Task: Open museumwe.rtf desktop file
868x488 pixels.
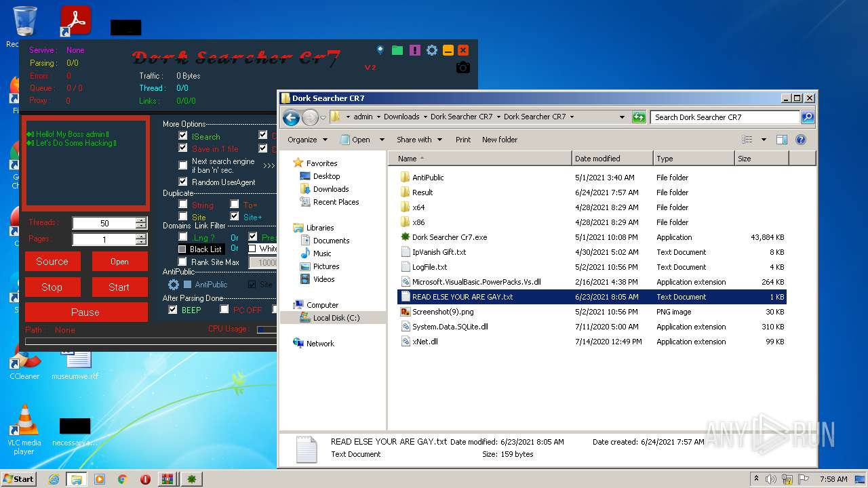Action: coord(75,363)
